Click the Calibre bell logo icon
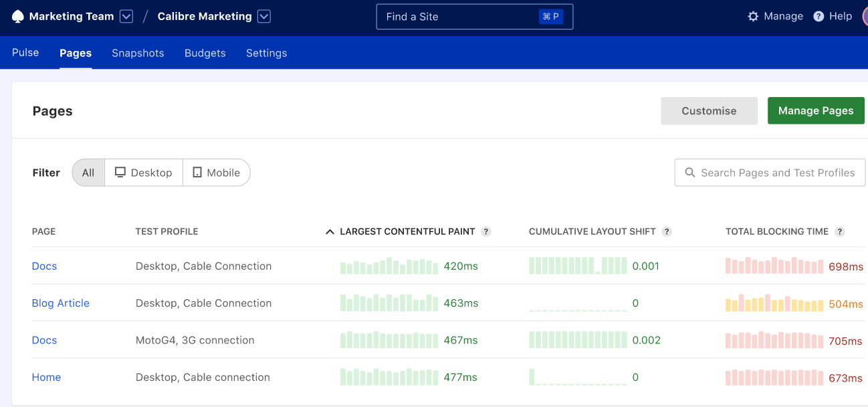Viewport: 868px width, 407px height. (x=18, y=16)
